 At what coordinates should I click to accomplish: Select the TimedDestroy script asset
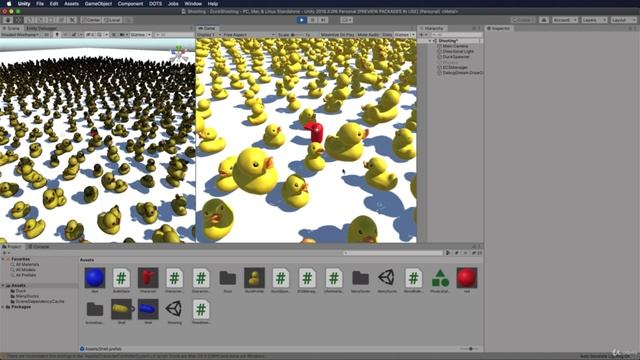point(201,309)
